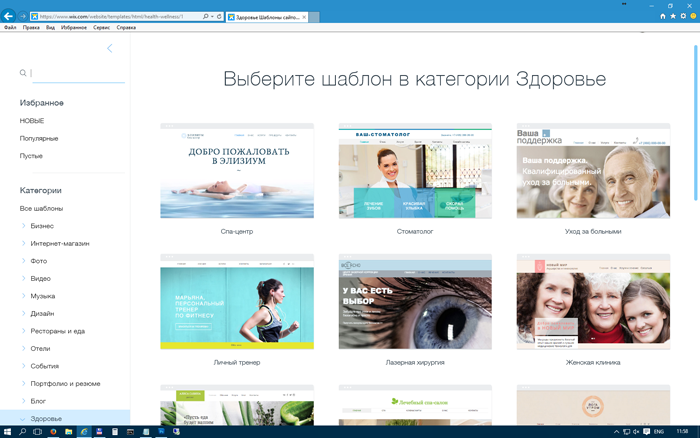This screenshot has height=438, width=700.
Task: Switch input language ENG
Action: 659,432
